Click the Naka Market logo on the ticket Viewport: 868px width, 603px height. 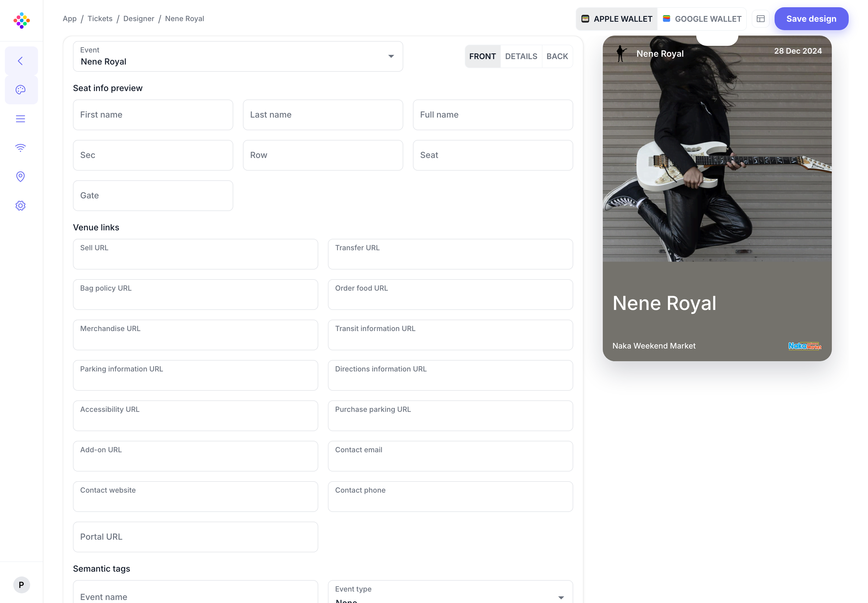tap(804, 346)
